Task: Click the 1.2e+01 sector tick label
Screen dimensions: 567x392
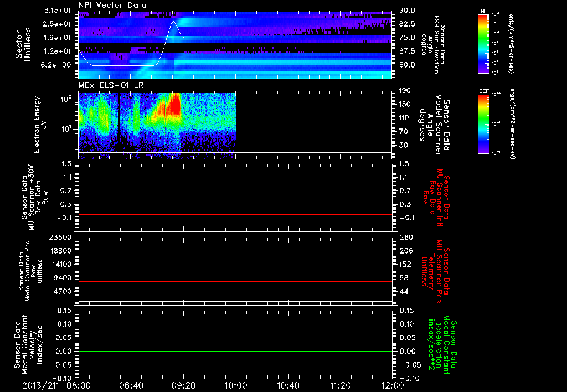Action: (58, 51)
